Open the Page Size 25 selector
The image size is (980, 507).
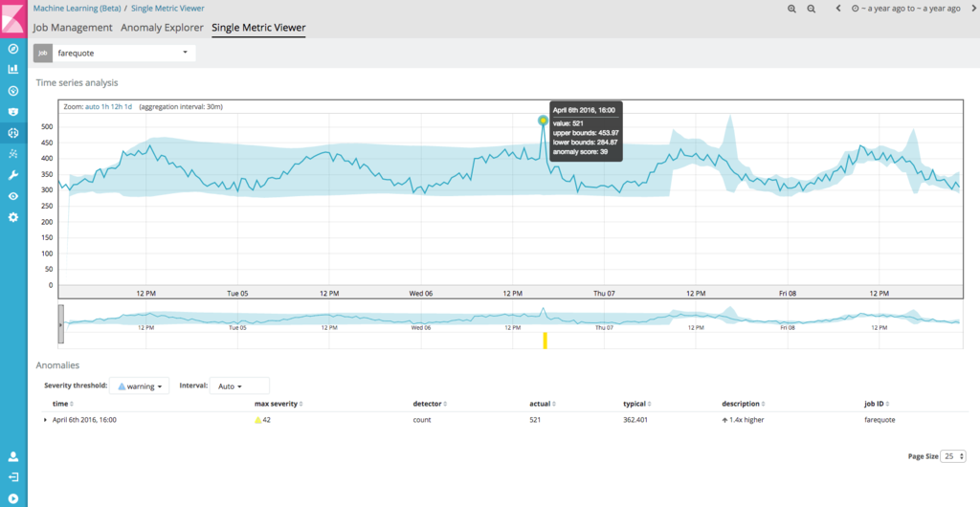(954, 456)
